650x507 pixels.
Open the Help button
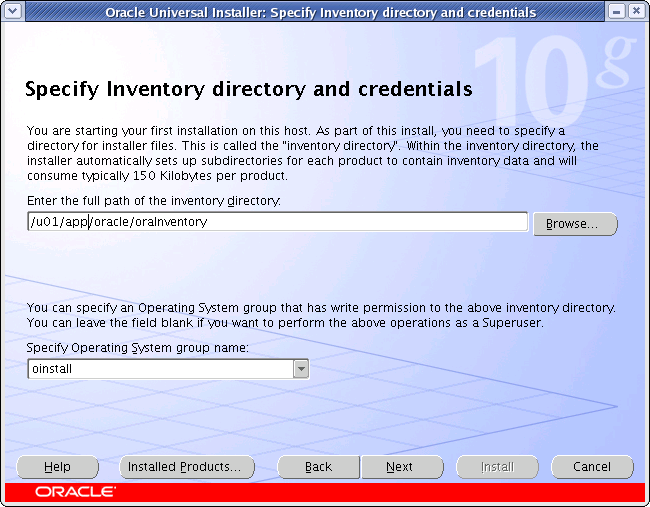tap(57, 467)
